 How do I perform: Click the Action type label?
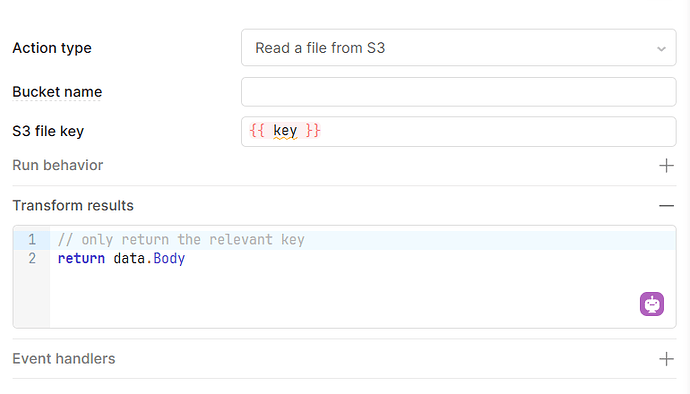point(52,48)
